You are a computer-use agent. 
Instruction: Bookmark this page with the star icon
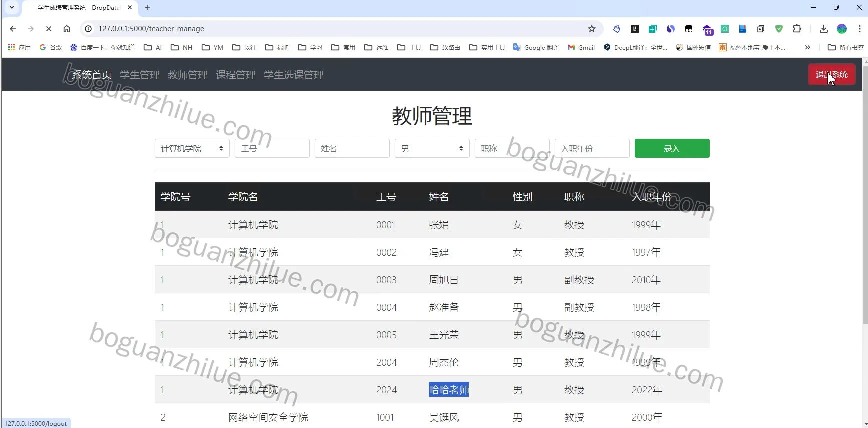coord(592,29)
